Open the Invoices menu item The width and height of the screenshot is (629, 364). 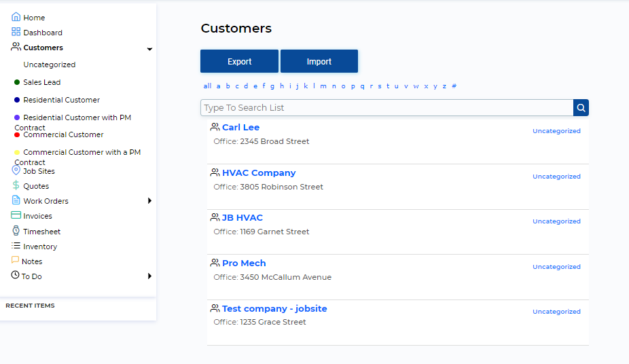(x=38, y=216)
